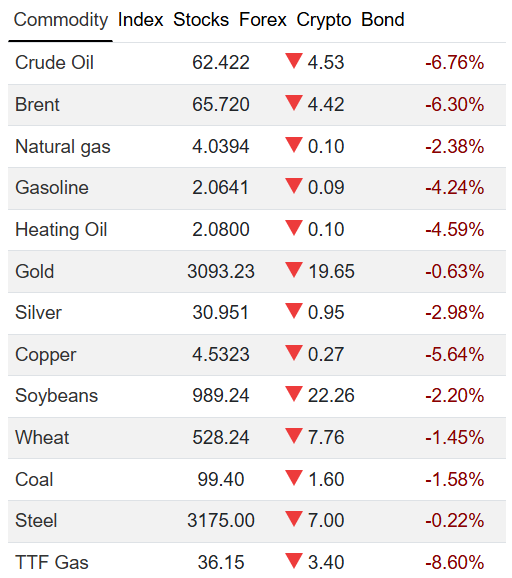Click the red down arrow beside Crude Oil
Image resolution: width=512 pixels, height=578 pixels.
pos(294,61)
